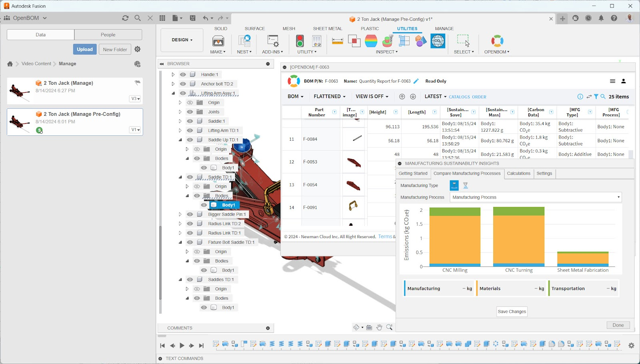Toggle visibility of Saddles TD:1
This screenshot has height=364, width=640.
[x=190, y=280]
